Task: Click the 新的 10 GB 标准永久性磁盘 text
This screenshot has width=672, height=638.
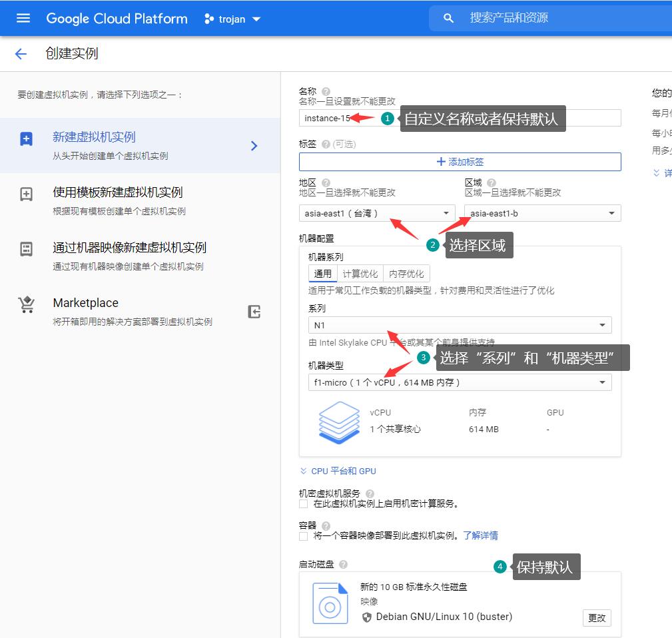Action: [414, 587]
